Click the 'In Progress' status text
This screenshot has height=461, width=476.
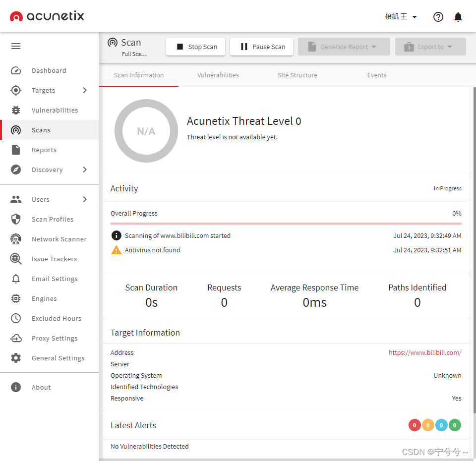click(447, 188)
